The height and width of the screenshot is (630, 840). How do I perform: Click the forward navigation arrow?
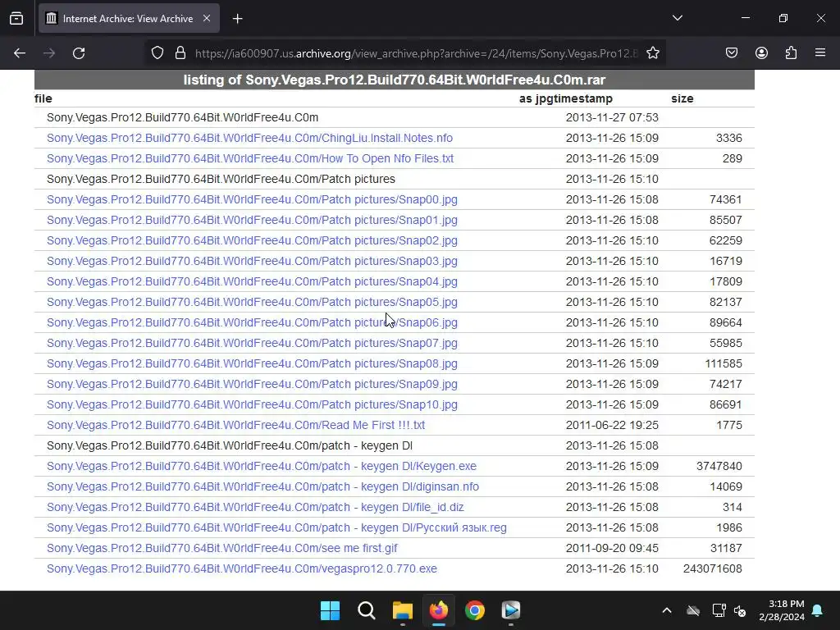49,53
